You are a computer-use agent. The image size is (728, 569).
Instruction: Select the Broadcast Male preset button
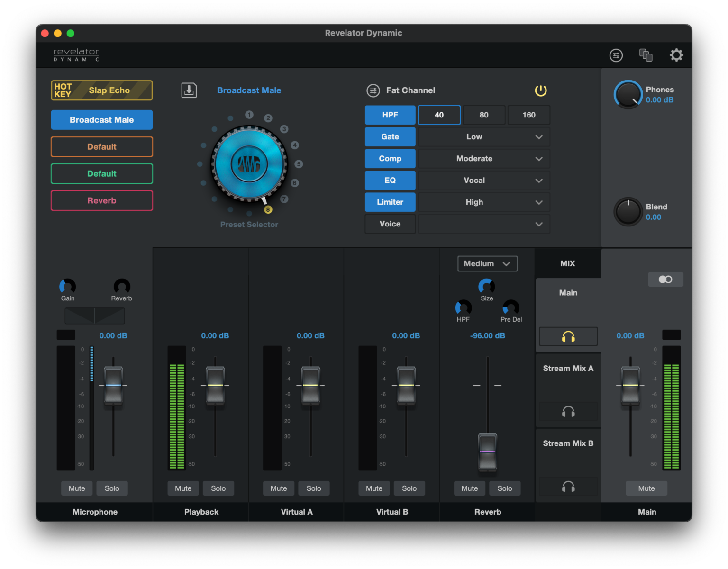pyautogui.click(x=102, y=120)
